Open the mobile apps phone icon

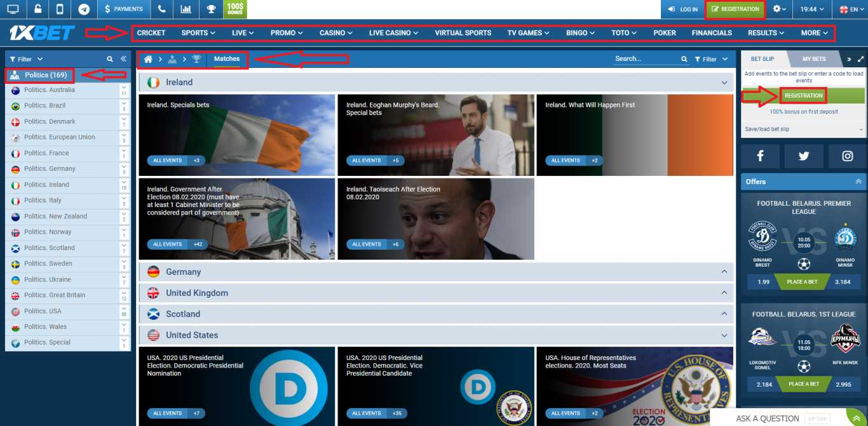pos(60,9)
